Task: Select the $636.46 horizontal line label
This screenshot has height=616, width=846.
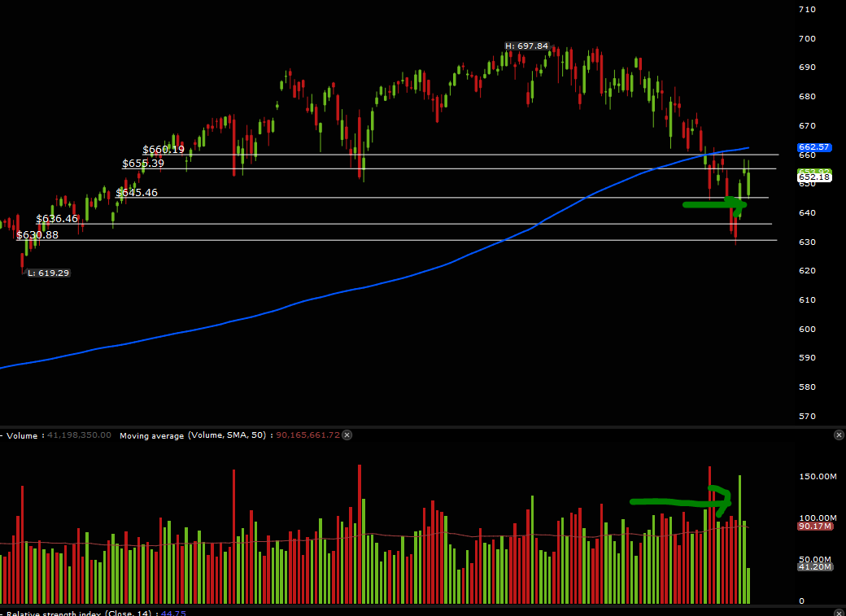Action: tap(57, 219)
